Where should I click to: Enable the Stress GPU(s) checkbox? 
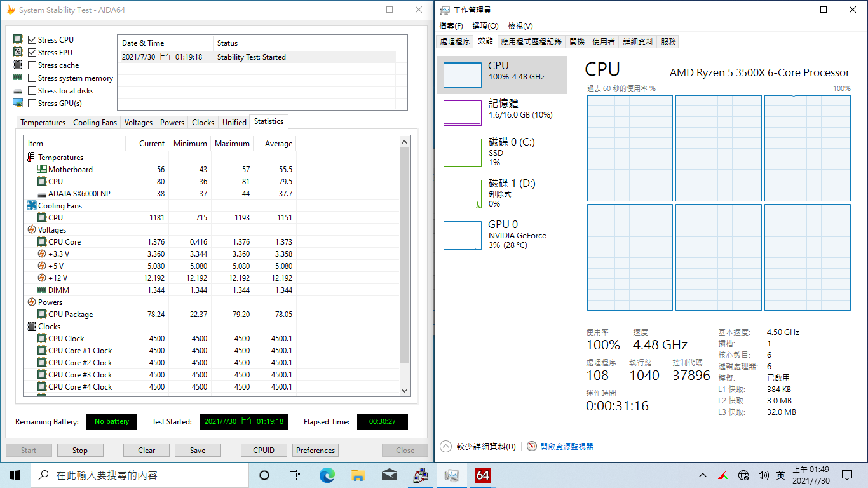pyautogui.click(x=32, y=103)
